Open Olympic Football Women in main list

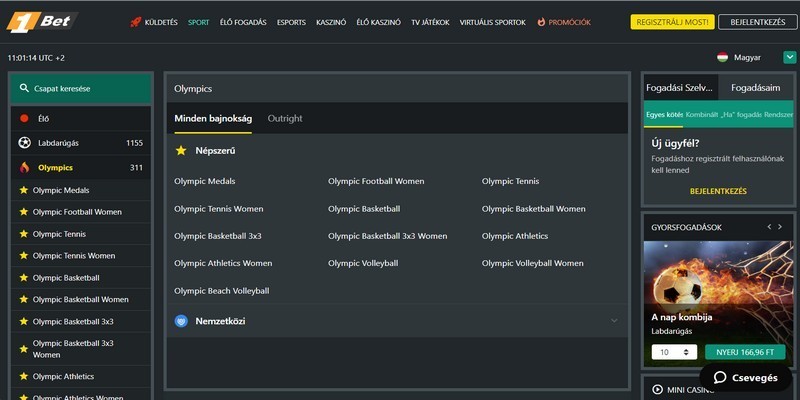pos(376,181)
